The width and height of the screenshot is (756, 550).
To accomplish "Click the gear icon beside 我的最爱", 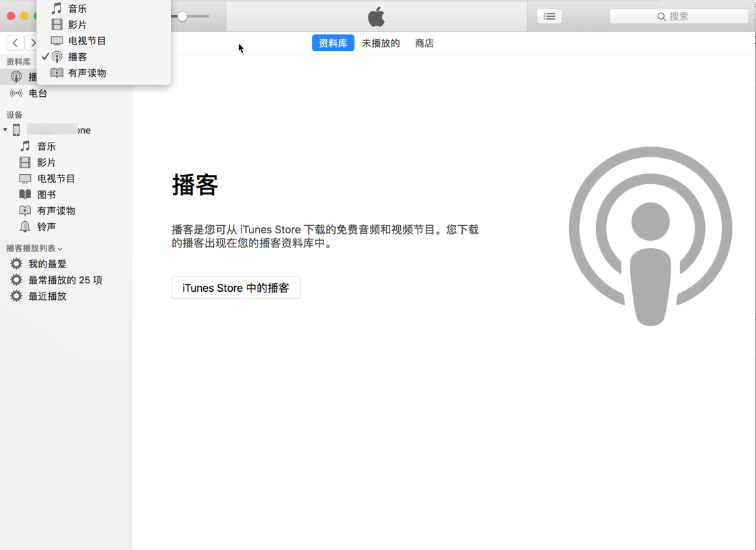I will coord(16,264).
